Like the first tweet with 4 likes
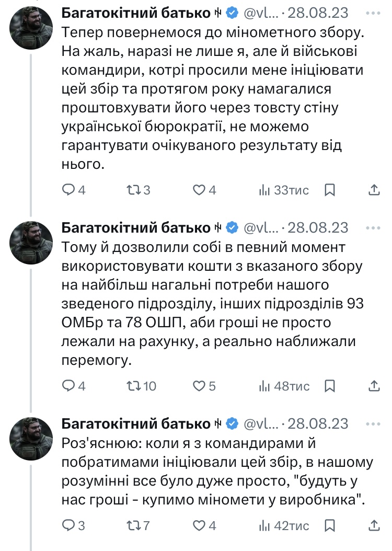 click(199, 190)
